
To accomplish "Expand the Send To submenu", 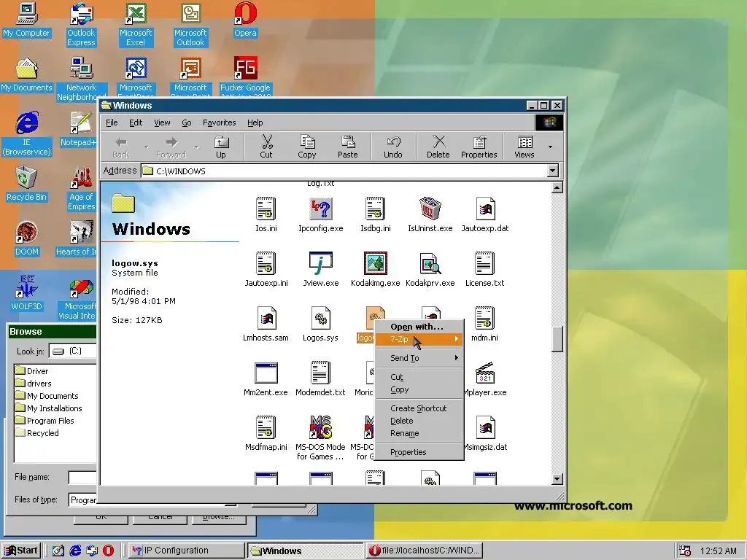I will pos(419,358).
